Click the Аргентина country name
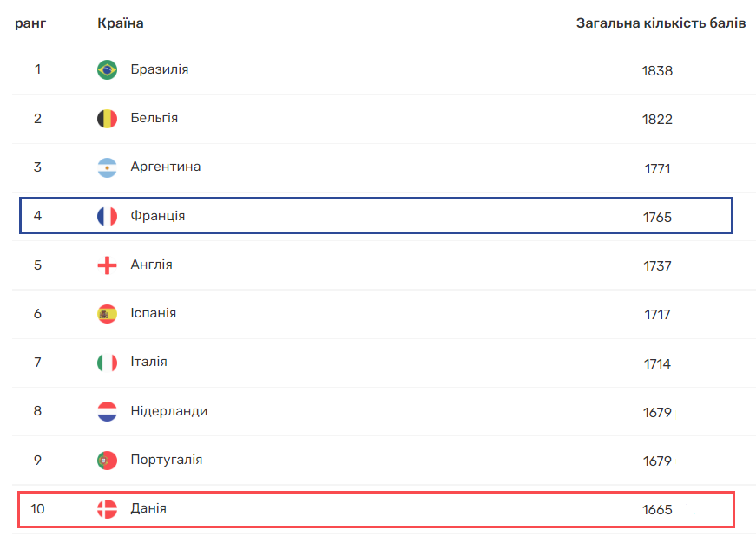756x536 pixels. (x=166, y=167)
